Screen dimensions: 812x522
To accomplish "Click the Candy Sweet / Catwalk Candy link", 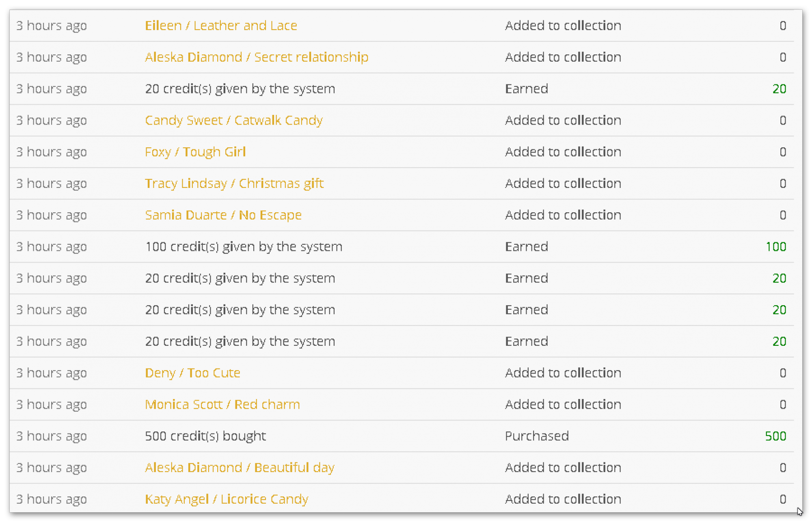I will (x=234, y=121).
